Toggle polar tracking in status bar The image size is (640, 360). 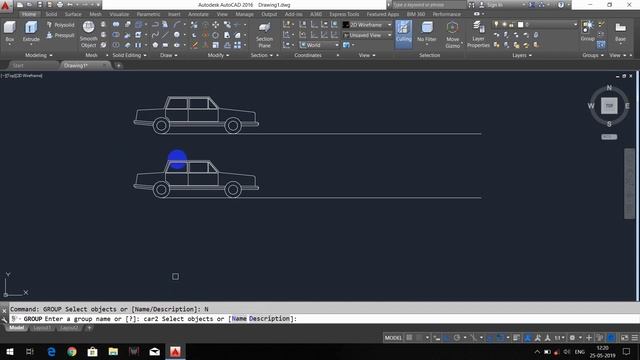tap(457, 338)
